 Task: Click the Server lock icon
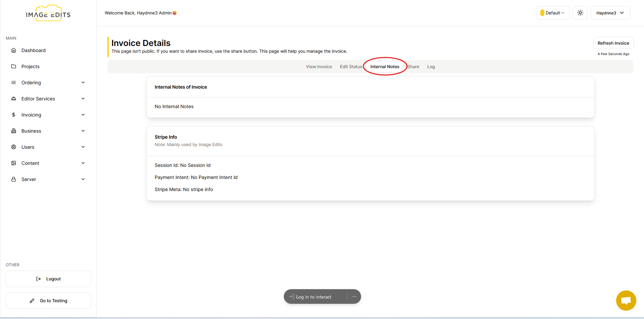pyautogui.click(x=14, y=179)
